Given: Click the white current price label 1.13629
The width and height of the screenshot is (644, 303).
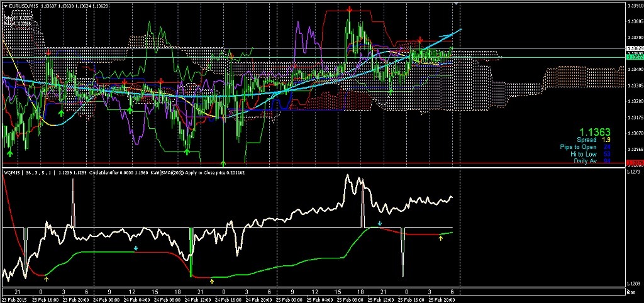Looking at the screenshot, I should click(x=634, y=48).
